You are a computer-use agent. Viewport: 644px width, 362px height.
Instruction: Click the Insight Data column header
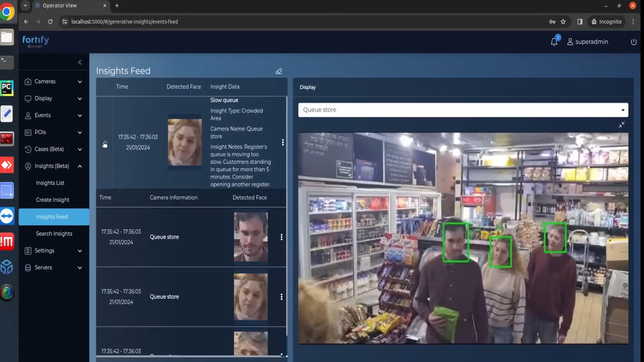point(225,87)
